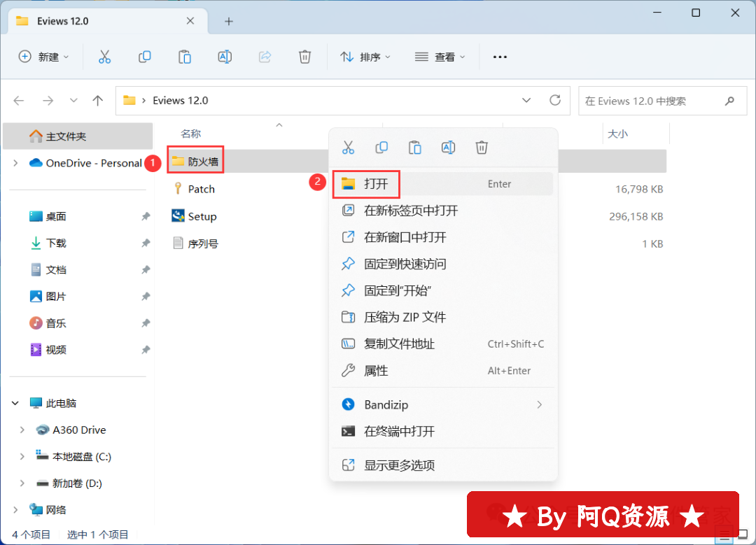Click the 新建 button
The width and height of the screenshot is (756, 545).
(43, 57)
